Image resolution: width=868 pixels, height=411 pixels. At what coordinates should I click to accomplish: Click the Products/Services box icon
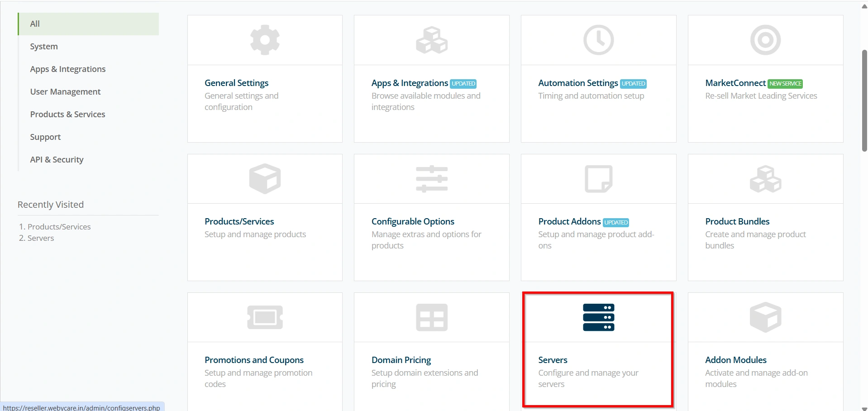[x=265, y=179]
